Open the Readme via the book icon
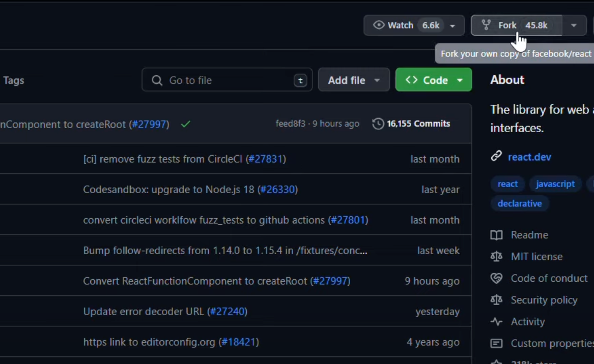Image resolution: width=594 pixels, height=364 pixels. coord(496,235)
